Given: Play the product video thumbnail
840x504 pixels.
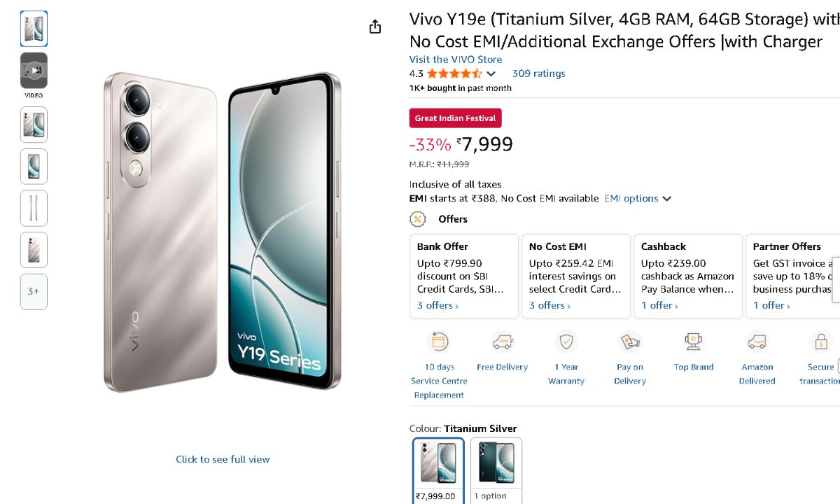Looking at the screenshot, I should click(34, 71).
